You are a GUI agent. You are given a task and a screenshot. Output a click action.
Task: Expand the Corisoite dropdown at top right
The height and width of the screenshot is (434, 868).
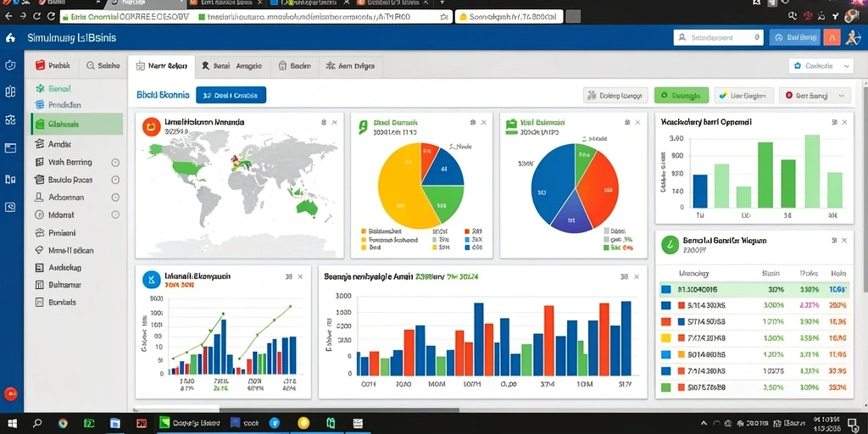click(820, 66)
